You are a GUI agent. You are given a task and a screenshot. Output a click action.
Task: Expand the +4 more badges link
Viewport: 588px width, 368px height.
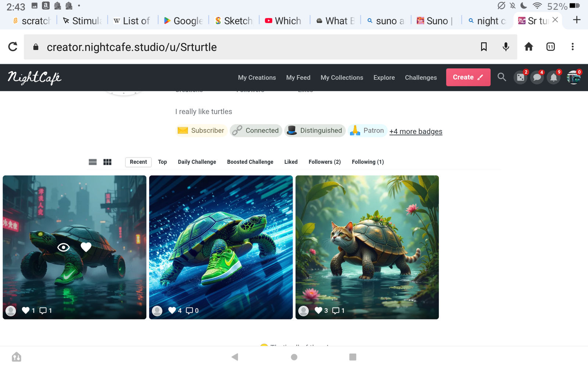416,131
